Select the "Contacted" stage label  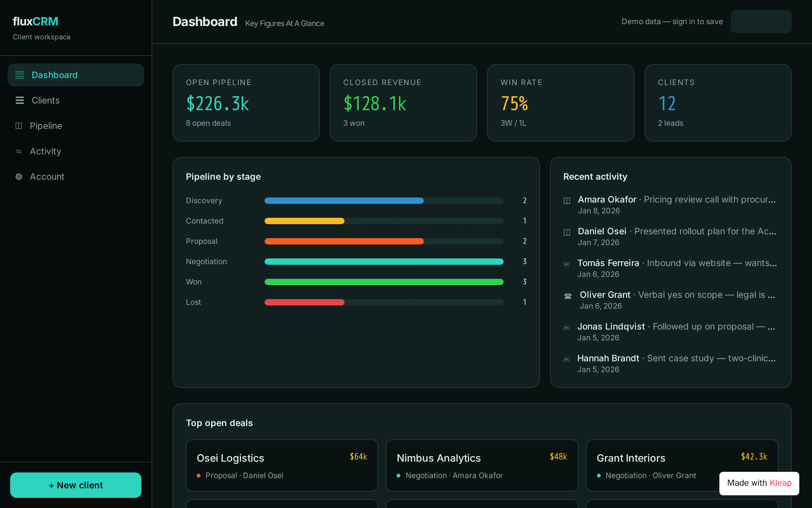(x=205, y=221)
